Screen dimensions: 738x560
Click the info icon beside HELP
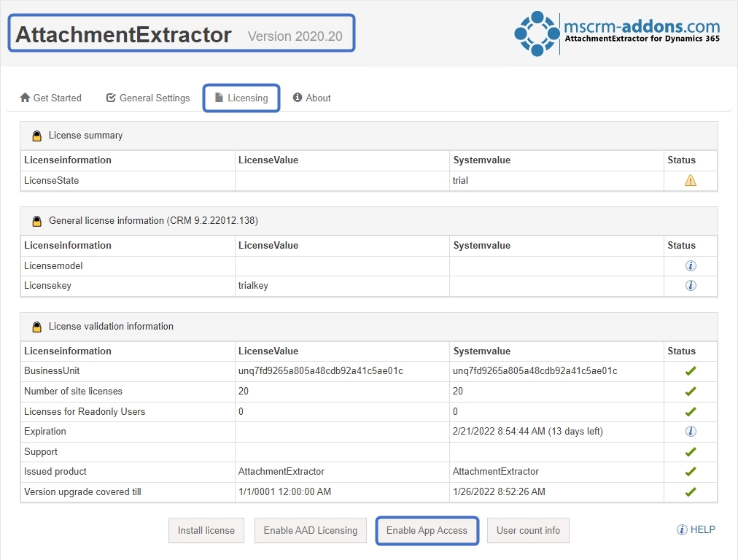[x=682, y=530]
